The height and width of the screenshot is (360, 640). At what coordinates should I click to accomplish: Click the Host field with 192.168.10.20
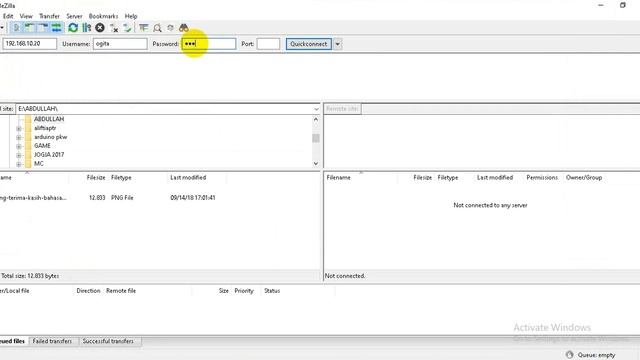pos(30,44)
